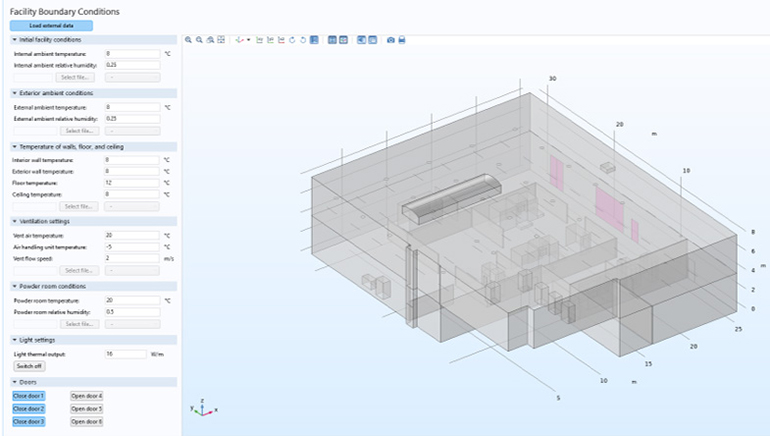Image resolution: width=770 pixels, height=436 pixels.
Task: Collapse Initial facility conditions section
Action: coord(50,40)
